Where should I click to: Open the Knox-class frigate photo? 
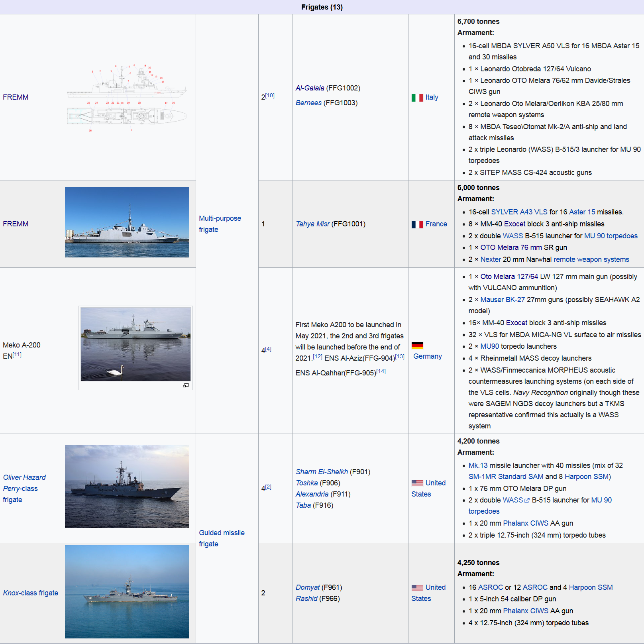pos(127,591)
